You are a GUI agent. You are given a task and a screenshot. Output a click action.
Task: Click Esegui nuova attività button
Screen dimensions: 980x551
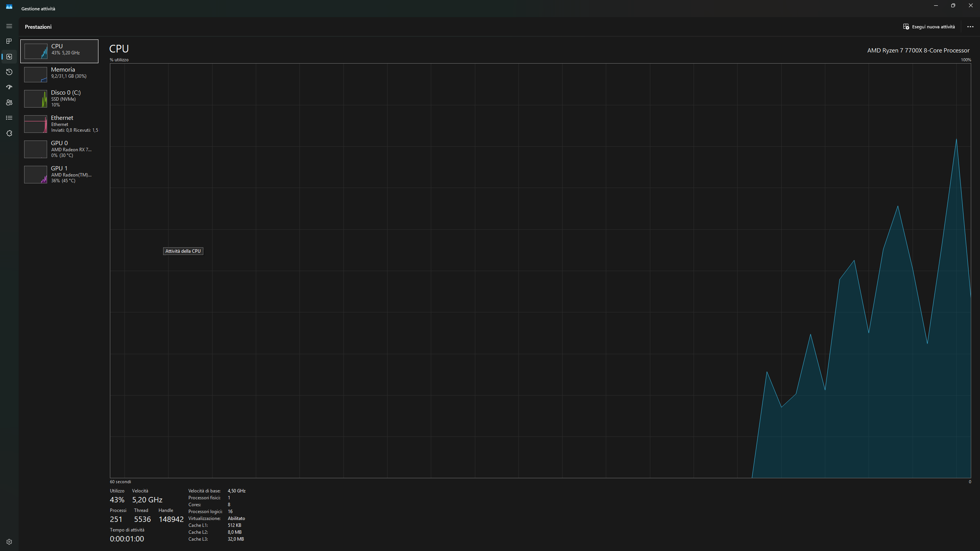929,27
